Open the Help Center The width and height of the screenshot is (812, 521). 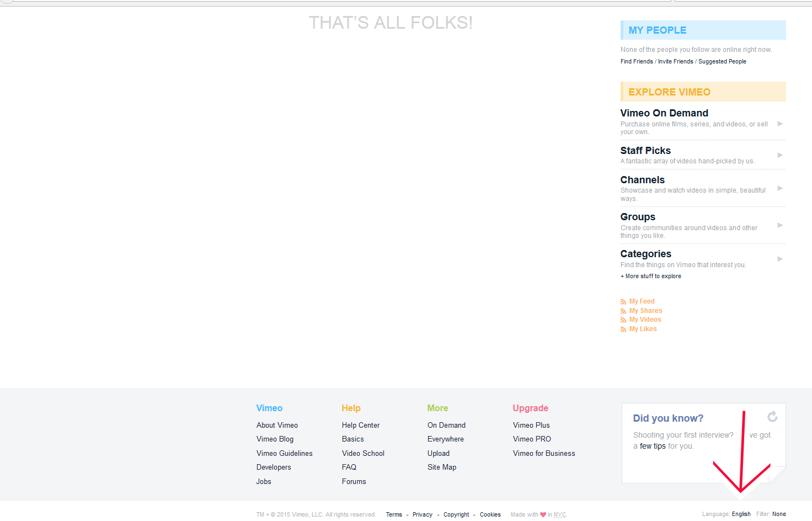pyautogui.click(x=361, y=425)
